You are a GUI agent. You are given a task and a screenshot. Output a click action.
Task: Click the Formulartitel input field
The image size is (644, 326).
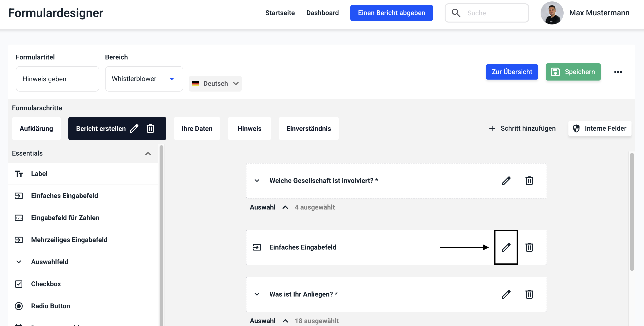(57, 79)
